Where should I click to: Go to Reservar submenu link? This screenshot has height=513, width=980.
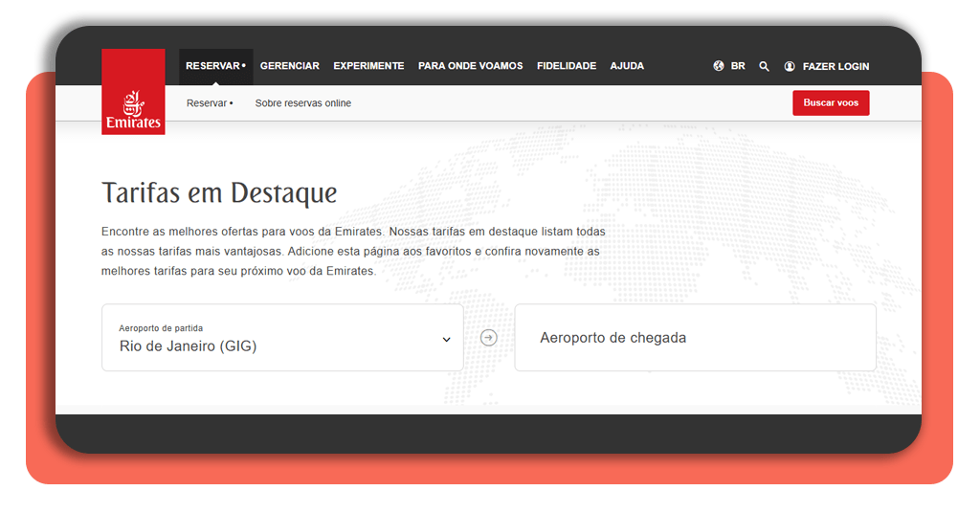[210, 103]
